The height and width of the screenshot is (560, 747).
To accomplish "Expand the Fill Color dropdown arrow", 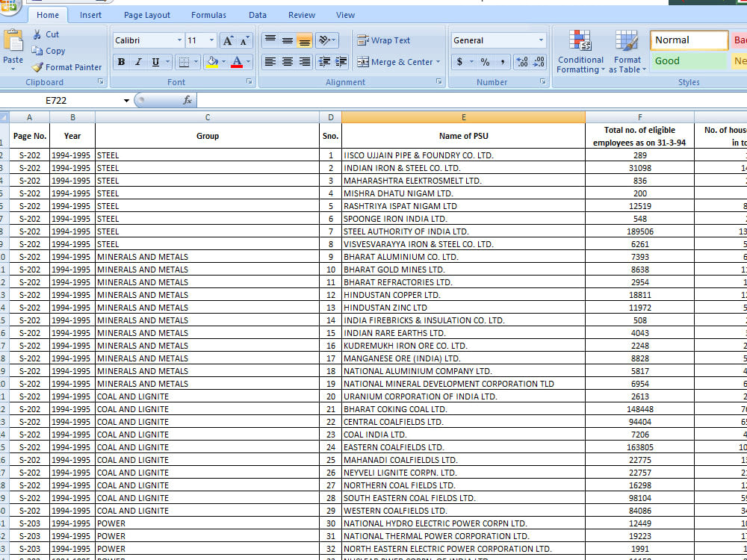I will (x=223, y=62).
